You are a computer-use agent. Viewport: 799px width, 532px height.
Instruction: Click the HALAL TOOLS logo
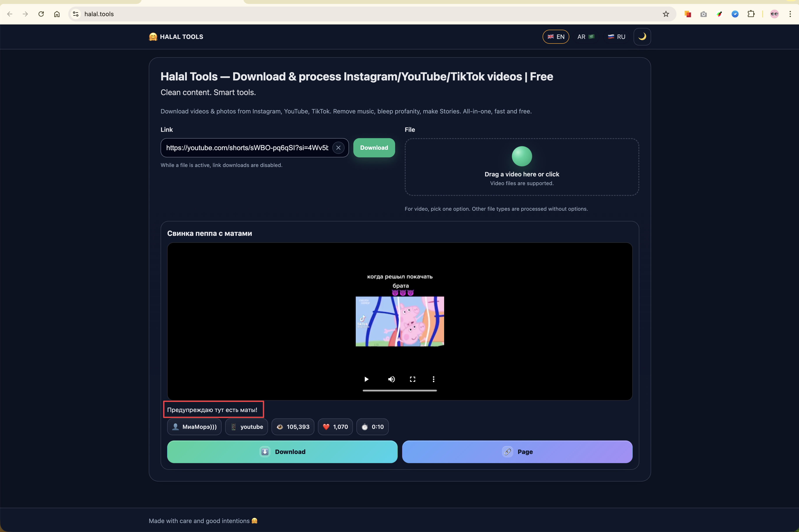pos(176,37)
